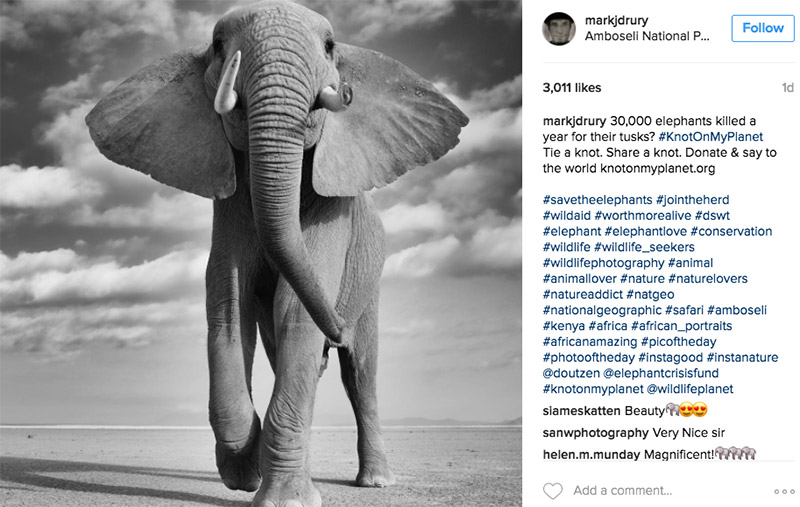
Task: Open the #wildlifephotography hashtag
Action: [604, 263]
